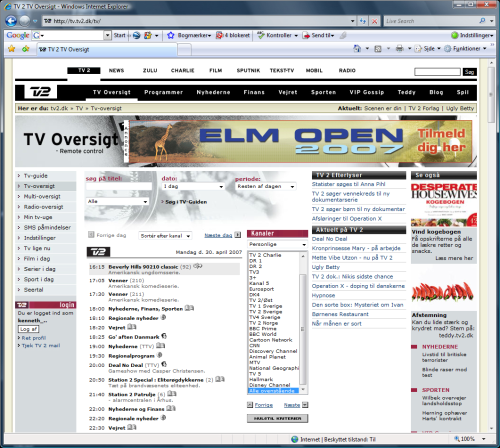Viewport: 500px width, 448px height.
Task: Select Discovery Channel in the channel list
Action: 273,351
